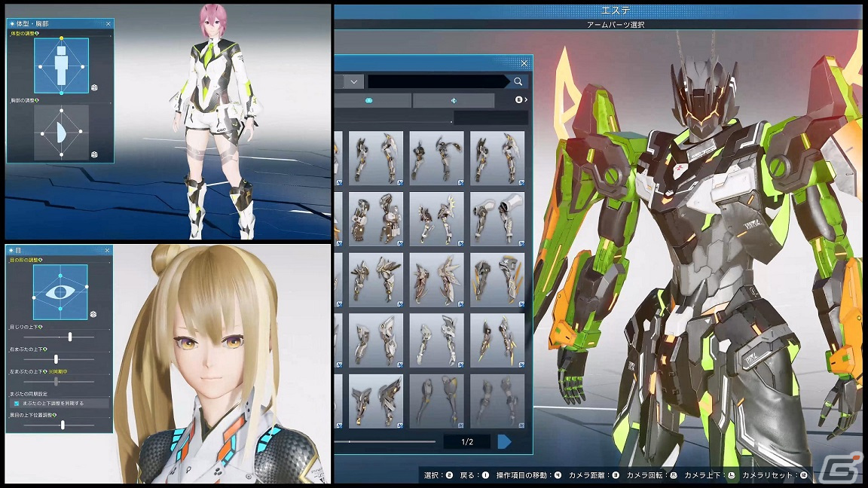Open the category dropdown beside the search box
Screen dimensions: 868x488
(x=353, y=82)
